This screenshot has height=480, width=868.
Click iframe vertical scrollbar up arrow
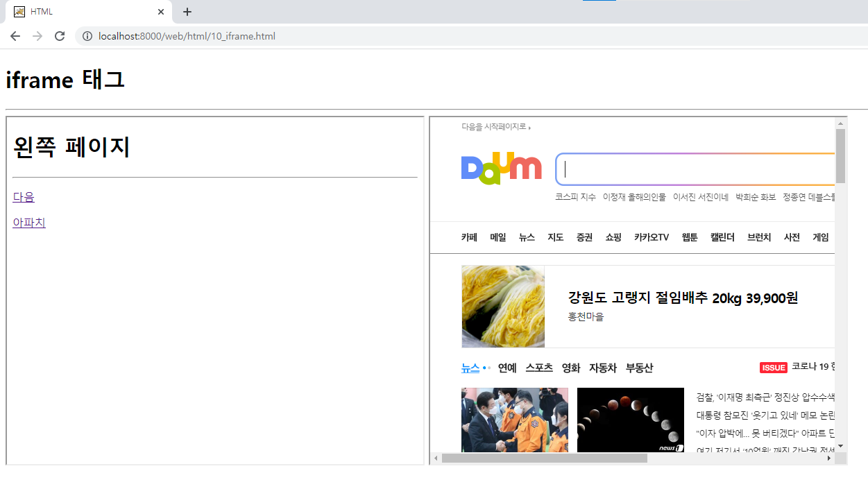[x=841, y=123]
